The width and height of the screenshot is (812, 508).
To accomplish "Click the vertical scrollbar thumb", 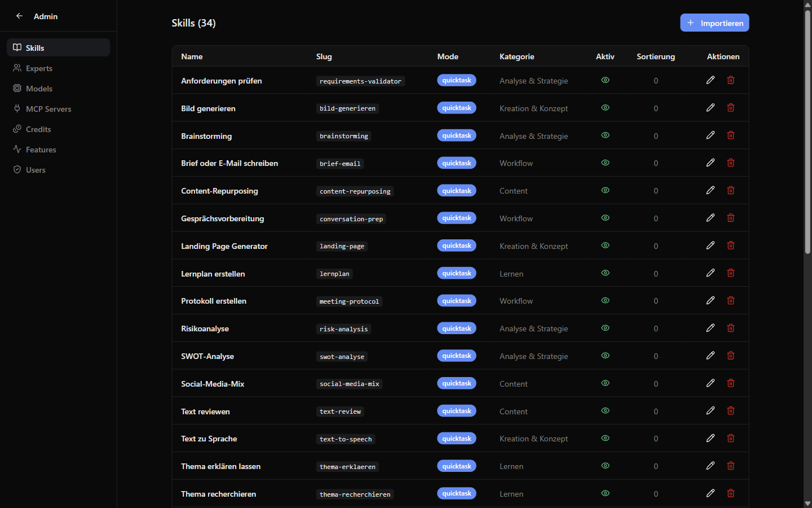I will tap(807, 131).
